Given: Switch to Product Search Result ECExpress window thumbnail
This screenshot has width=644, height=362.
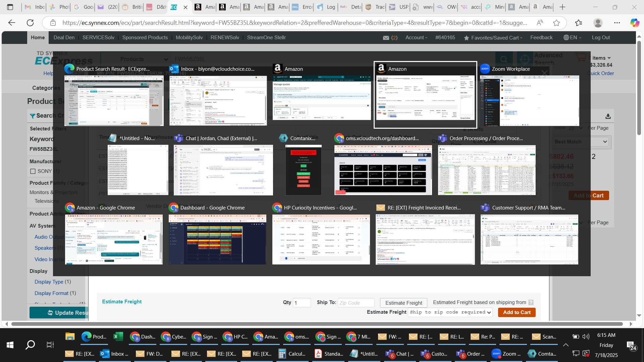Looking at the screenshot, I should [114, 101].
